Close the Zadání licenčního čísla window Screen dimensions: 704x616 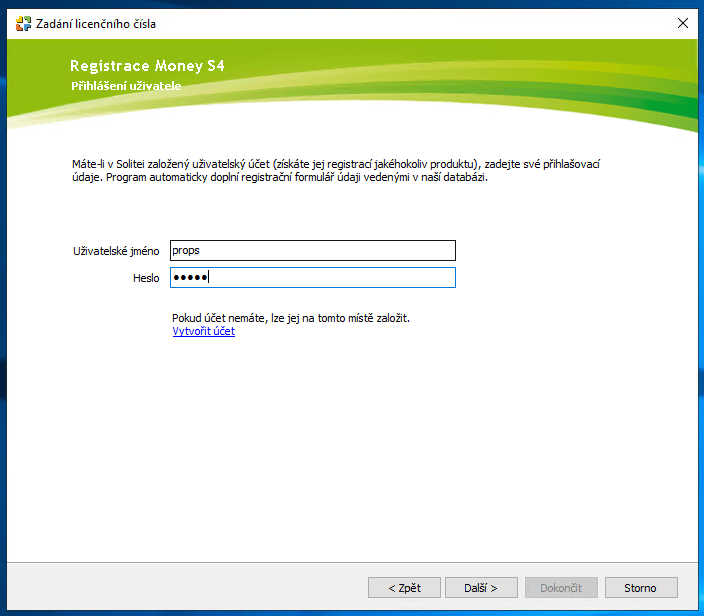[683, 23]
